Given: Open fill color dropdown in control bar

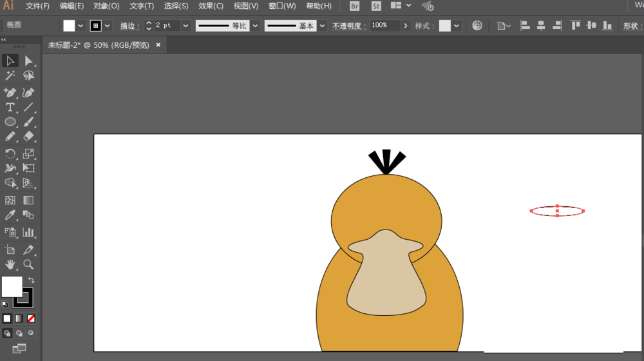Looking at the screenshot, I should tap(80, 26).
